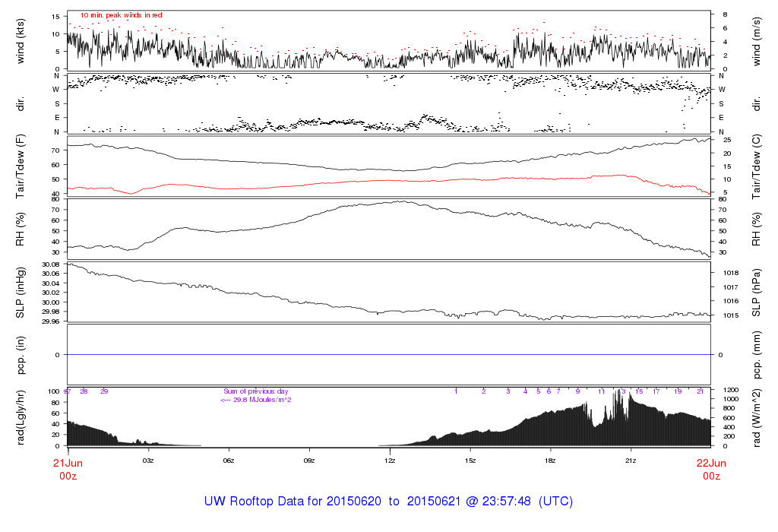Click the 'pcp. (mm)' axis label

pyautogui.click(x=757, y=354)
